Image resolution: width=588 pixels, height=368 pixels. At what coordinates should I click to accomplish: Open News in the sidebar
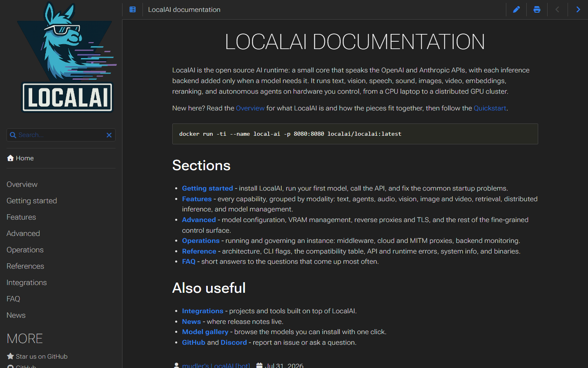click(16, 315)
